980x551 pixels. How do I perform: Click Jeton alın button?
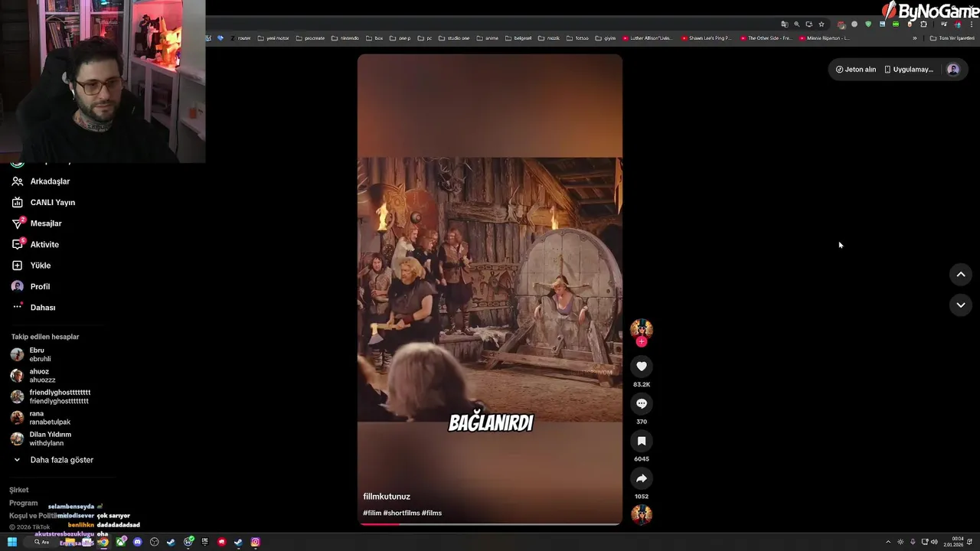tap(856, 70)
